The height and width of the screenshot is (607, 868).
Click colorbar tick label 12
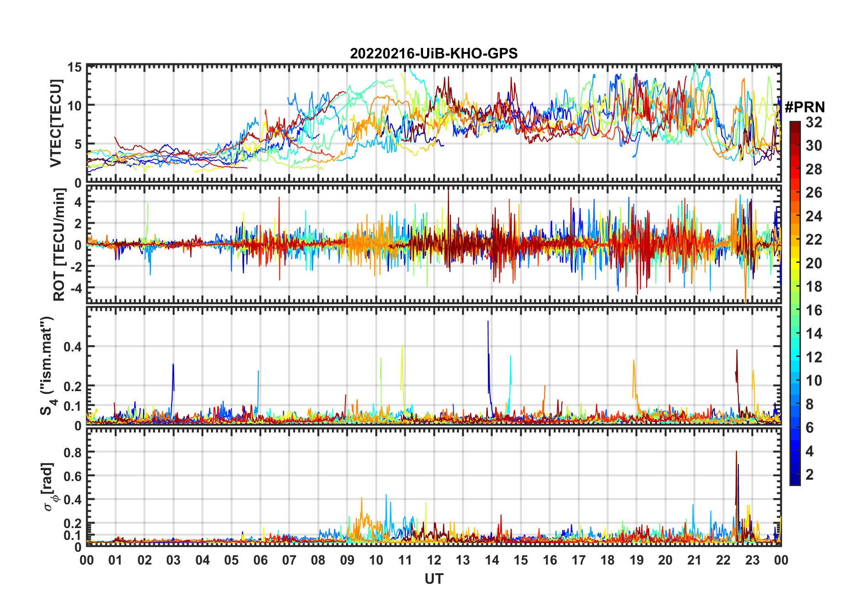(814, 357)
